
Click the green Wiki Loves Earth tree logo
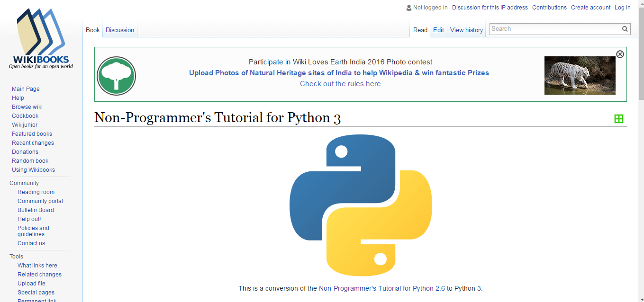coord(116,76)
